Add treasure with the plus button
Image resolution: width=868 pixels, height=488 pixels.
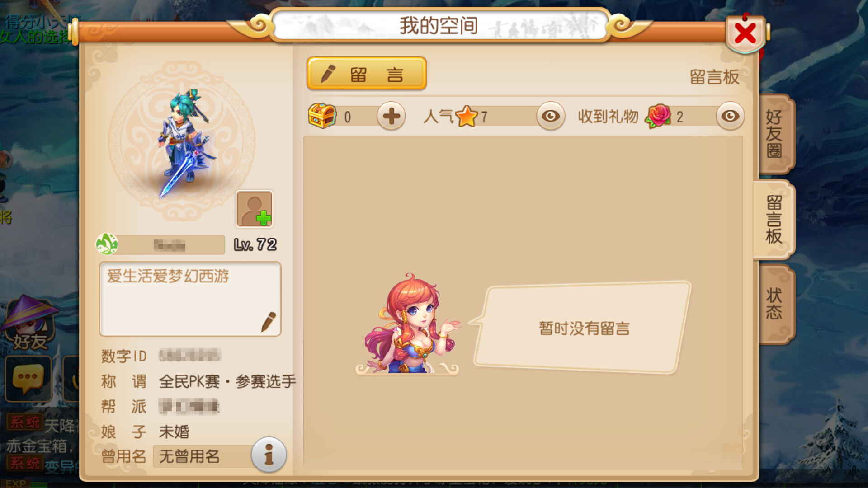click(391, 116)
